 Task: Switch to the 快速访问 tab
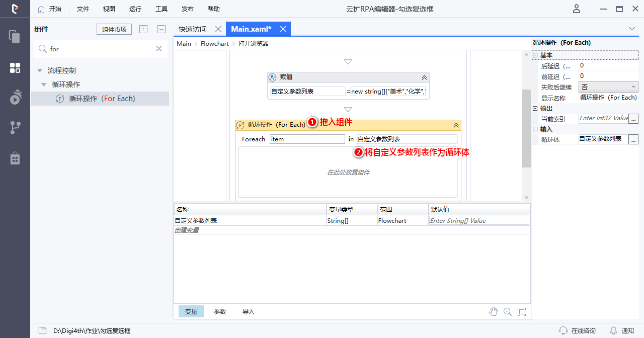192,29
